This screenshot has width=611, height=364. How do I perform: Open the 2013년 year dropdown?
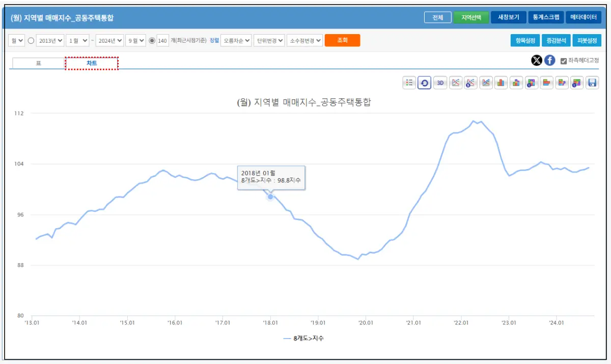(50, 40)
